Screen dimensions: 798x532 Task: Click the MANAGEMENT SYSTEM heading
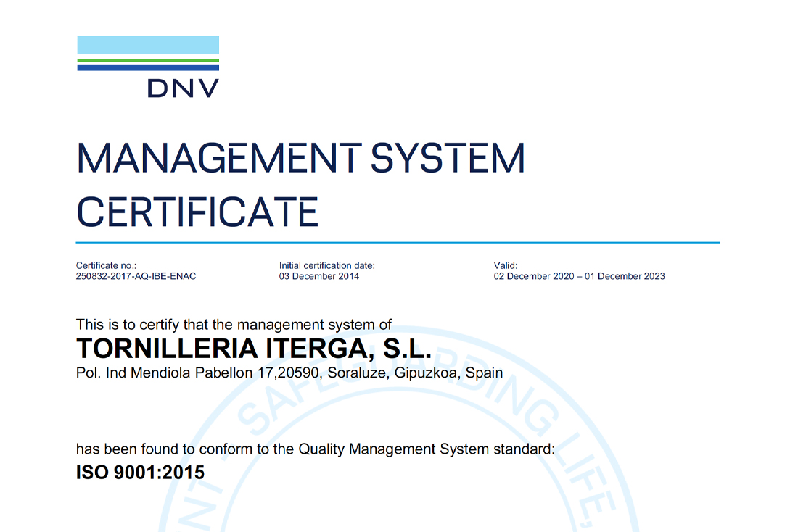click(300, 156)
